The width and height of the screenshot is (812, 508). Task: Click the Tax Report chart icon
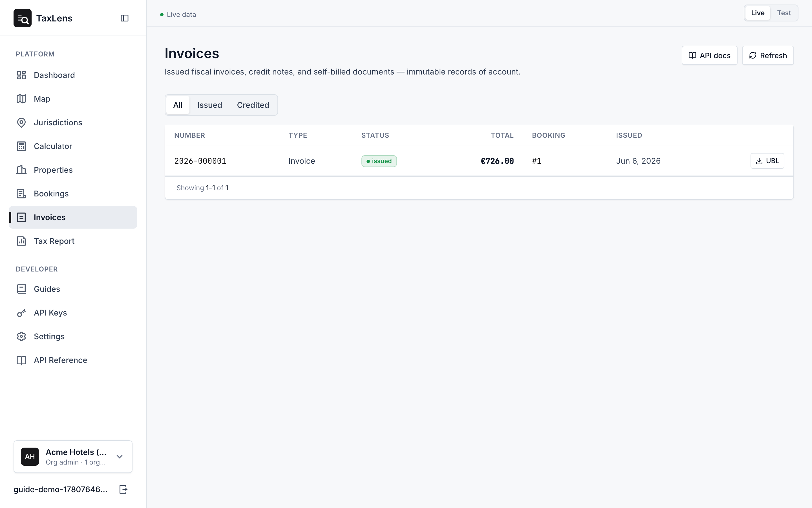pos(21,241)
